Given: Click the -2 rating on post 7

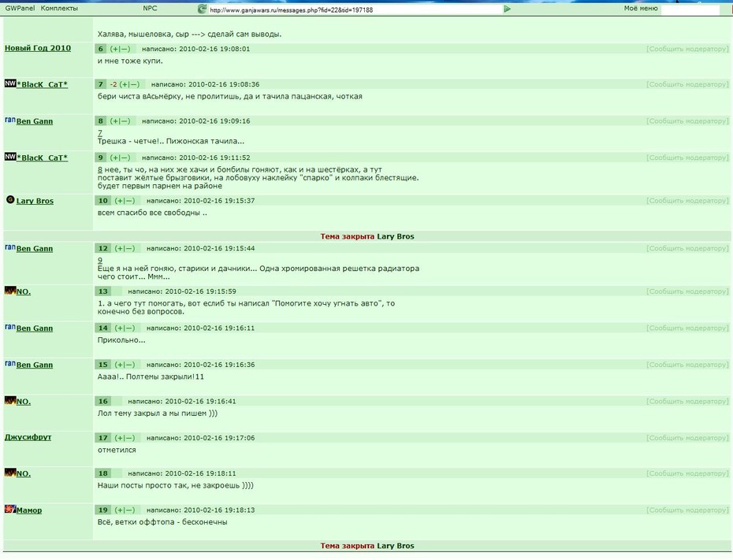Looking at the screenshot, I should point(113,84).
